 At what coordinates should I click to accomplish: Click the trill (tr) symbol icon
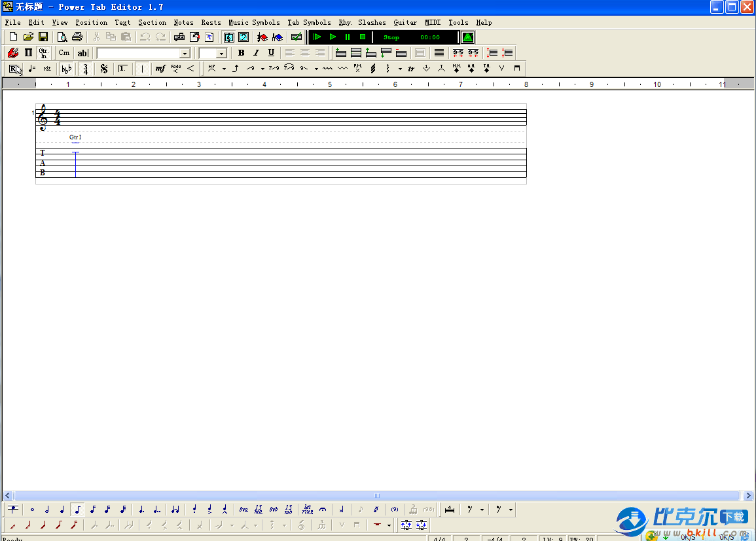coord(411,69)
